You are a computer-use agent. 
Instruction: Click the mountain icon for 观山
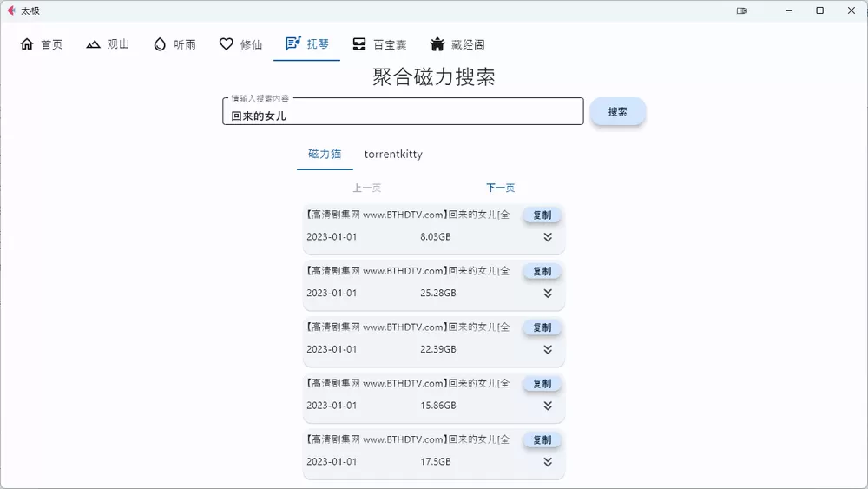93,44
